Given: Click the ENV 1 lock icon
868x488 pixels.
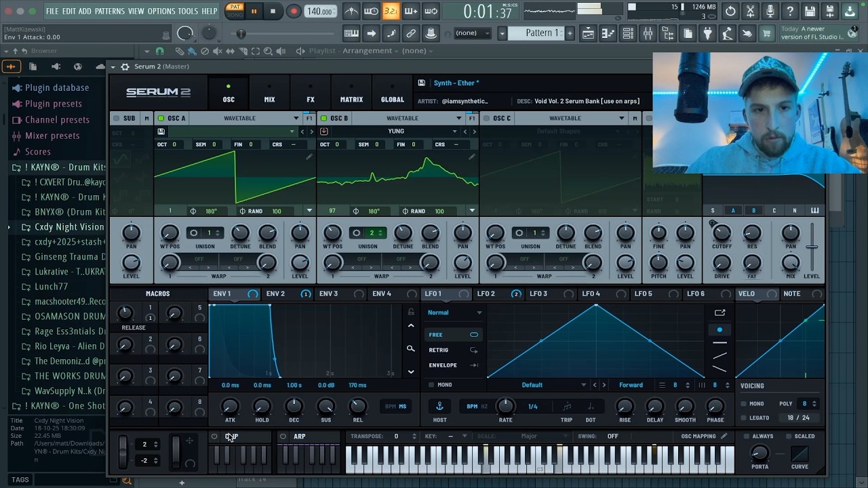Looking at the screenshot, I should (x=410, y=312).
